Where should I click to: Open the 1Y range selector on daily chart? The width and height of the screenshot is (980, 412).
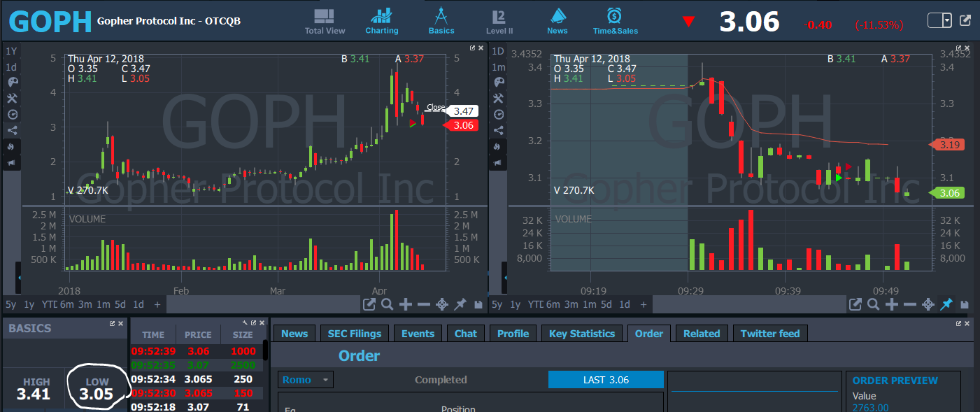[11, 51]
